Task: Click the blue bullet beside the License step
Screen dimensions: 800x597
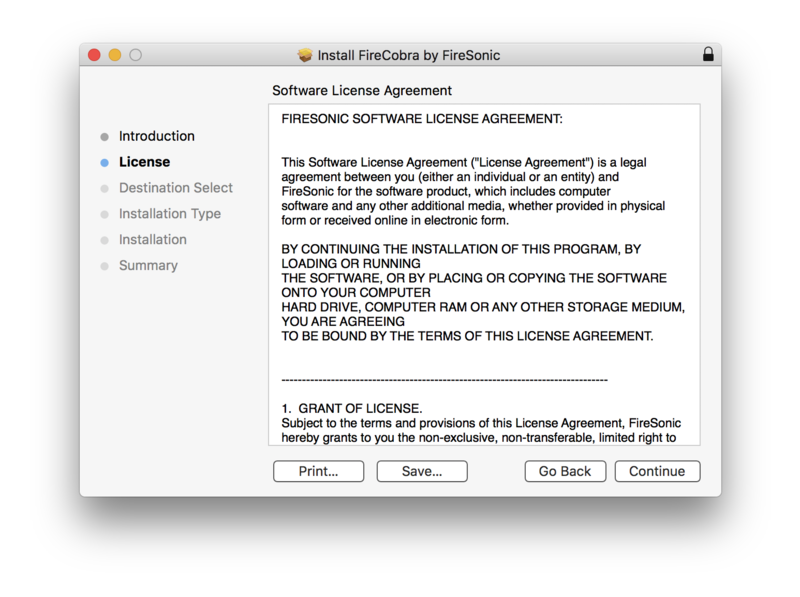Action: (105, 162)
